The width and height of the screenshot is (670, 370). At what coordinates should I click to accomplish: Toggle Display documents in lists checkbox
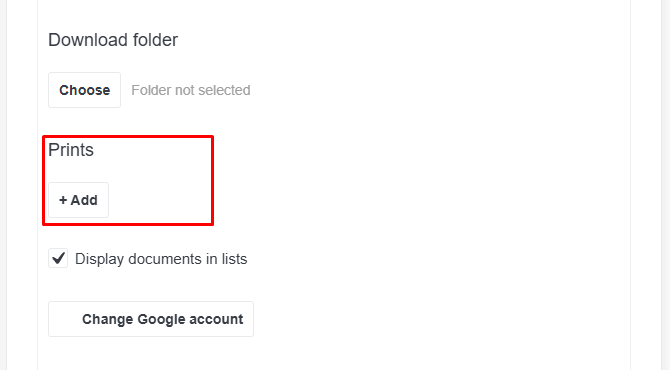58,258
